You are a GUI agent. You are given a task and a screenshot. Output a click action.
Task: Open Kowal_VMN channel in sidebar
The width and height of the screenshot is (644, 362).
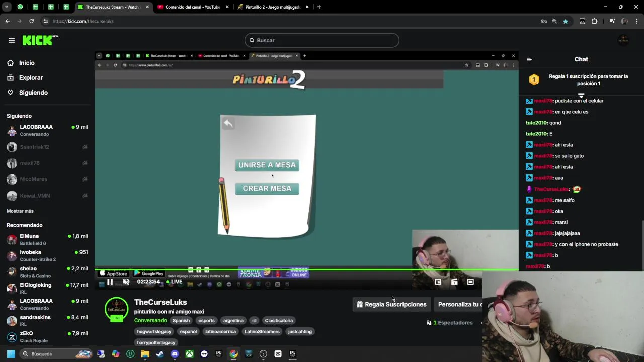click(x=47, y=196)
